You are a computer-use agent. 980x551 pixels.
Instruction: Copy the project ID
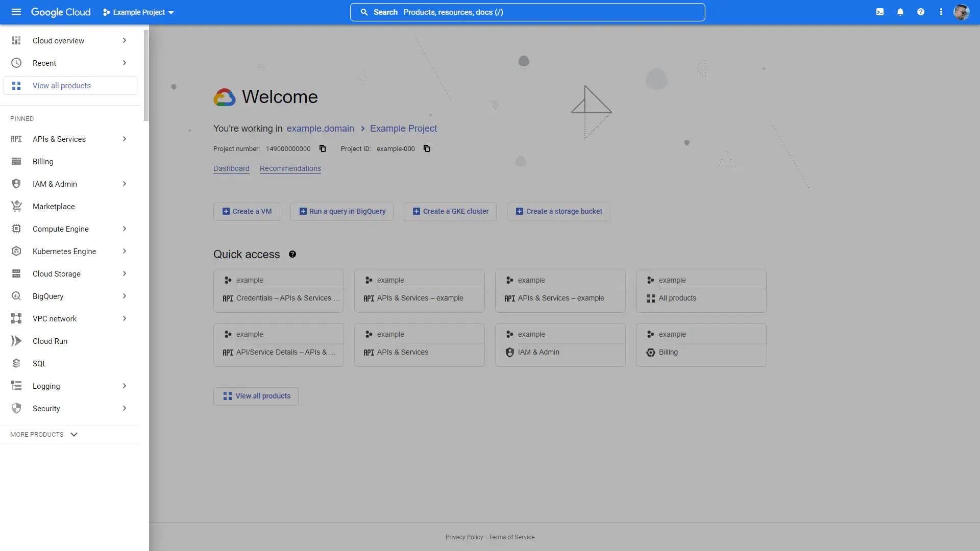coord(427,148)
